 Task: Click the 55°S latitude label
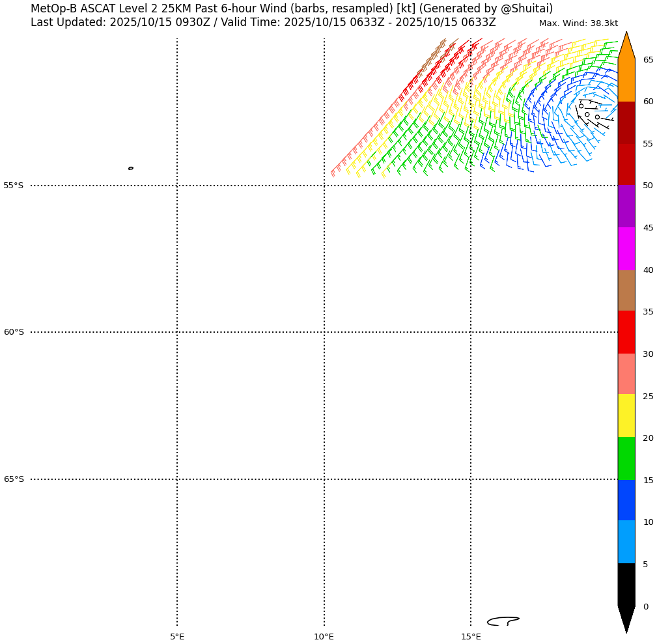(14, 186)
